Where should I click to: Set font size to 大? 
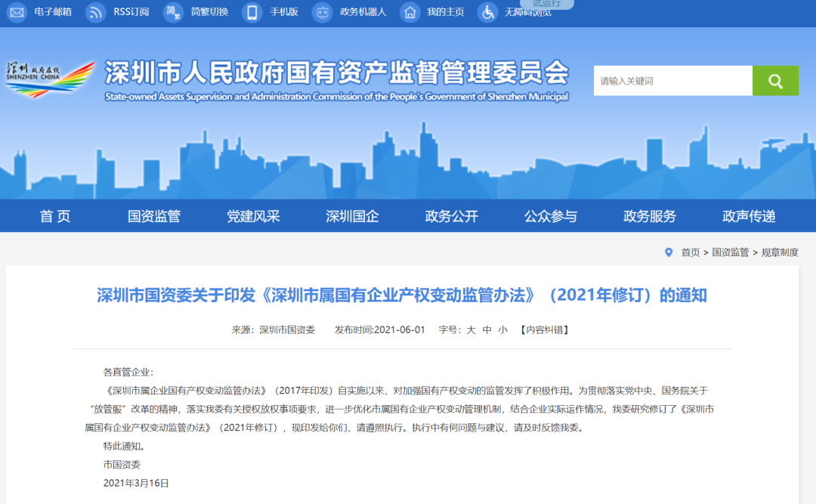point(471,330)
